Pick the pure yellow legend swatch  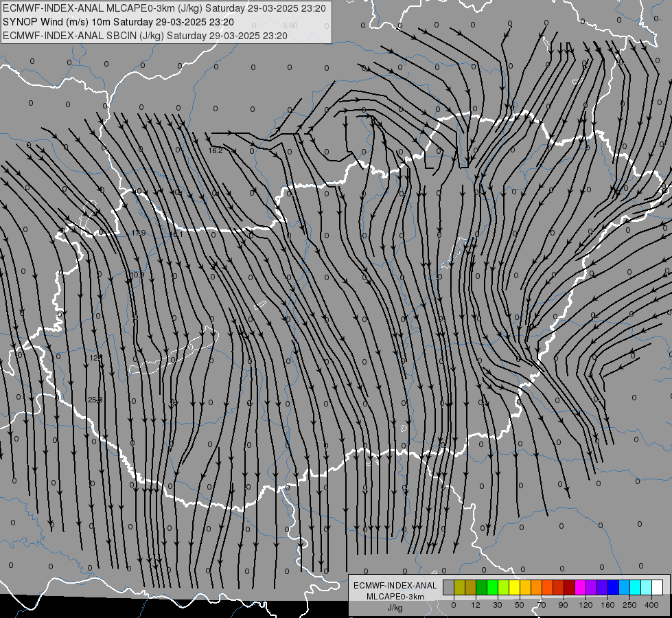[x=515, y=587]
